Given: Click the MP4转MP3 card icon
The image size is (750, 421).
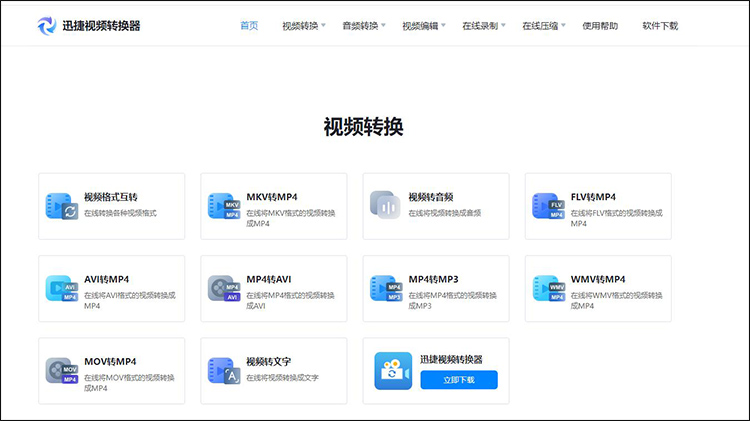Looking at the screenshot, I should point(386,288).
